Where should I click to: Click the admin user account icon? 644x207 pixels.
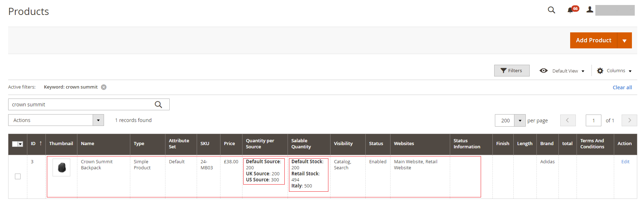coord(590,10)
